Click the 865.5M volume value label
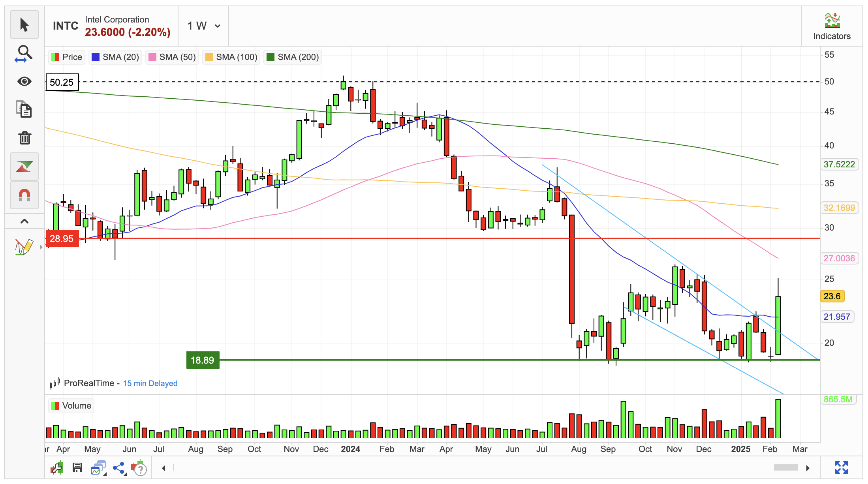 (x=838, y=399)
